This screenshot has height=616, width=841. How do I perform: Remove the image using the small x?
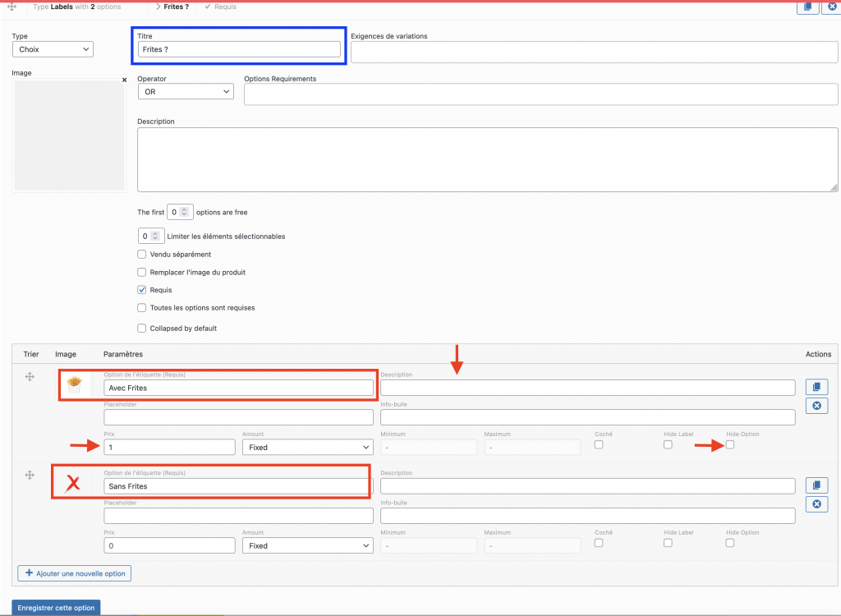point(125,80)
